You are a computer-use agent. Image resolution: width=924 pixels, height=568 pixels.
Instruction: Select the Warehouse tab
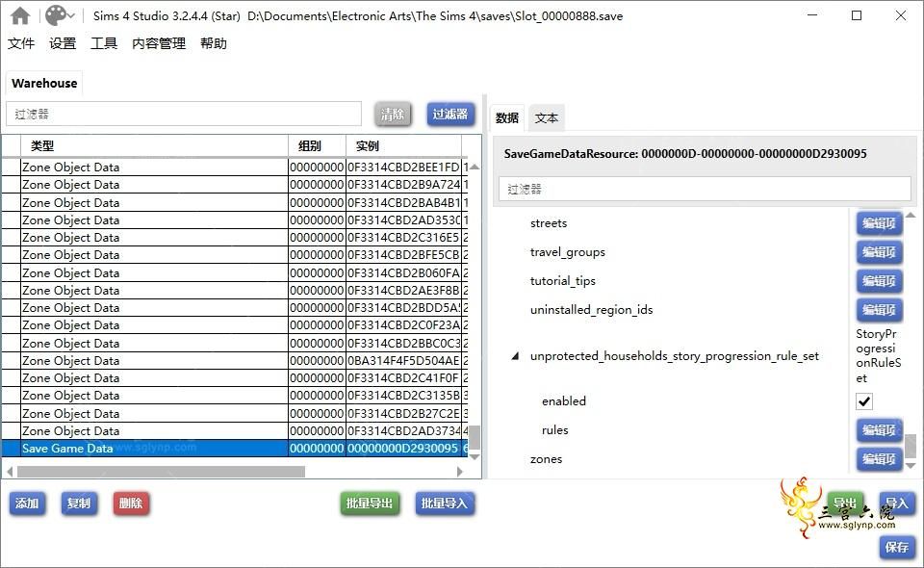click(x=44, y=83)
